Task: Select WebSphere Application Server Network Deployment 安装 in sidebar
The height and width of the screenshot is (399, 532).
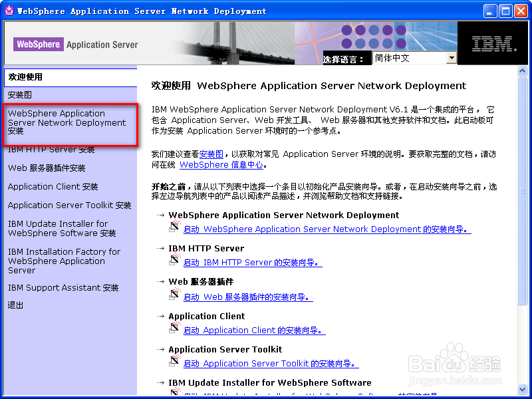Action: pos(67,122)
